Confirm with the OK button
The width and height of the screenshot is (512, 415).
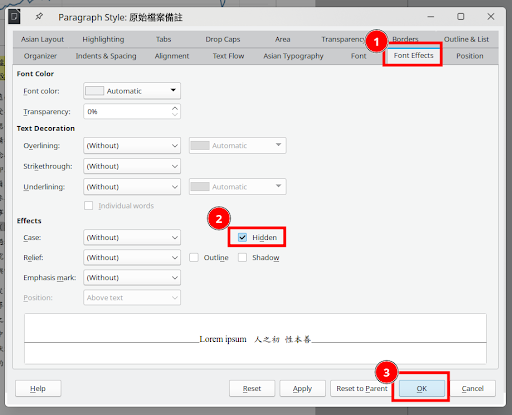pos(422,388)
